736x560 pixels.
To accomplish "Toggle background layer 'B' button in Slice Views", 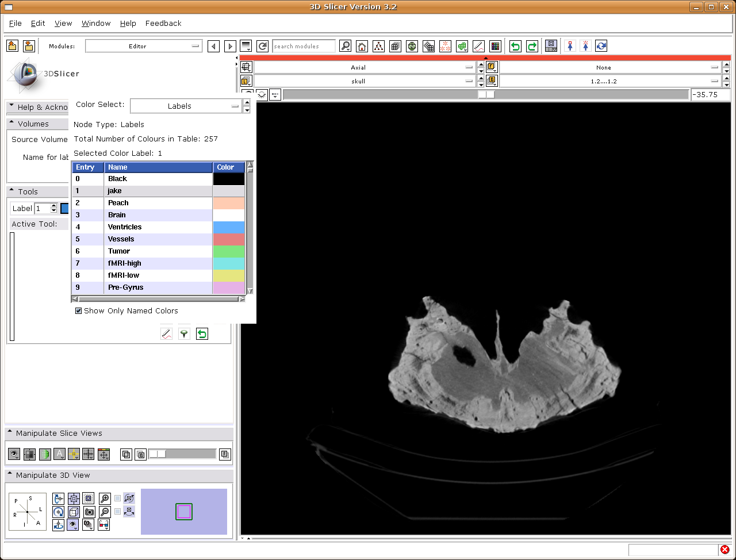I will click(141, 454).
